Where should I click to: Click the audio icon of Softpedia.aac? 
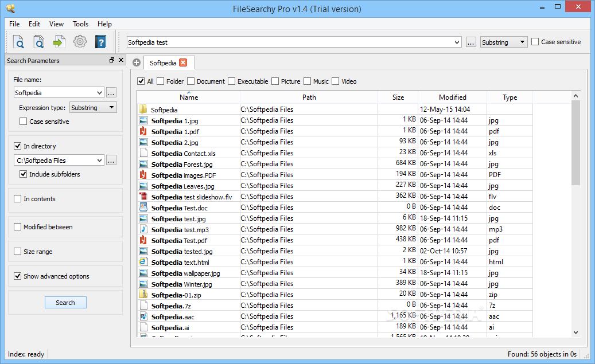click(x=143, y=316)
